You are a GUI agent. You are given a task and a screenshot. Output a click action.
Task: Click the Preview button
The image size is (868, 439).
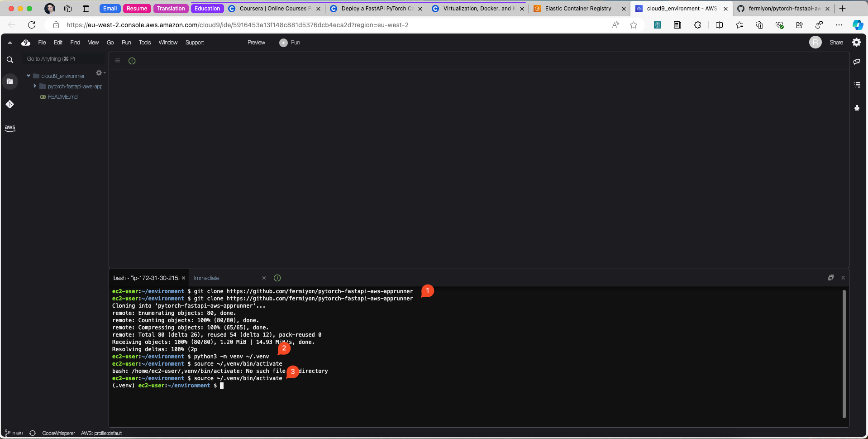256,43
